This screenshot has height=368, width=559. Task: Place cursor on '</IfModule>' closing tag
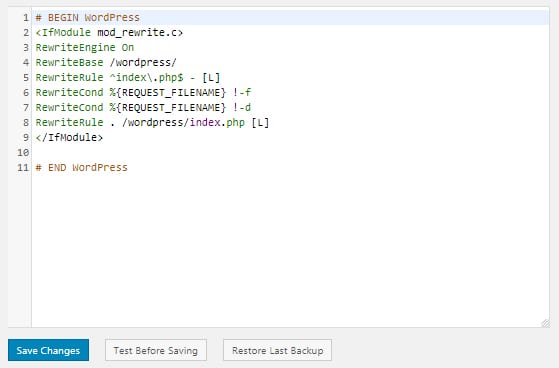tap(69, 137)
